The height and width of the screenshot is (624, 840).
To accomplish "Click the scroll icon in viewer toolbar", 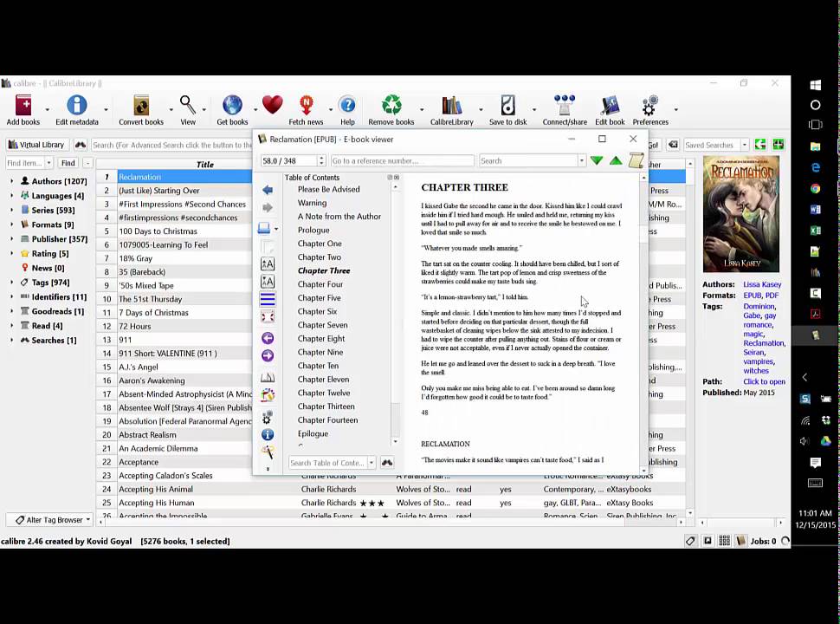I will pos(636,160).
